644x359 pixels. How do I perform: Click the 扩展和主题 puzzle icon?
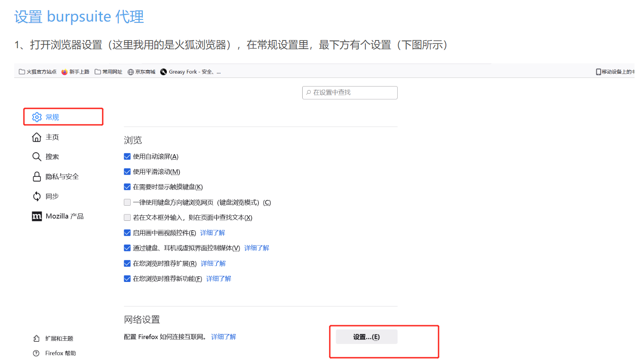point(37,338)
